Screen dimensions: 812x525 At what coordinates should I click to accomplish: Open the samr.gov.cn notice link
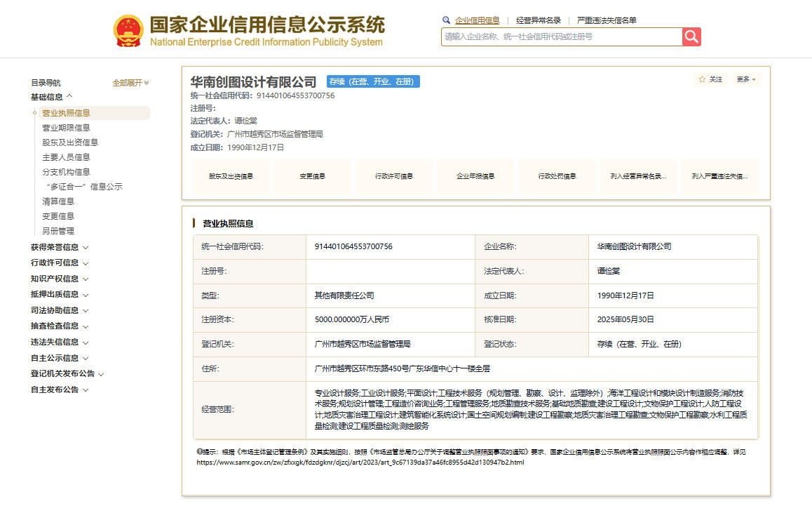click(360, 463)
